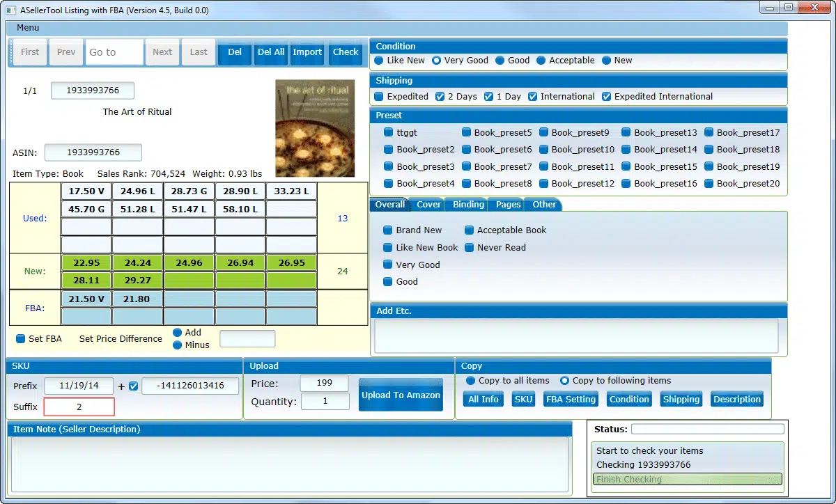
Task: Click The Art of Ritual cover thumbnail
Action: click(315, 128)
